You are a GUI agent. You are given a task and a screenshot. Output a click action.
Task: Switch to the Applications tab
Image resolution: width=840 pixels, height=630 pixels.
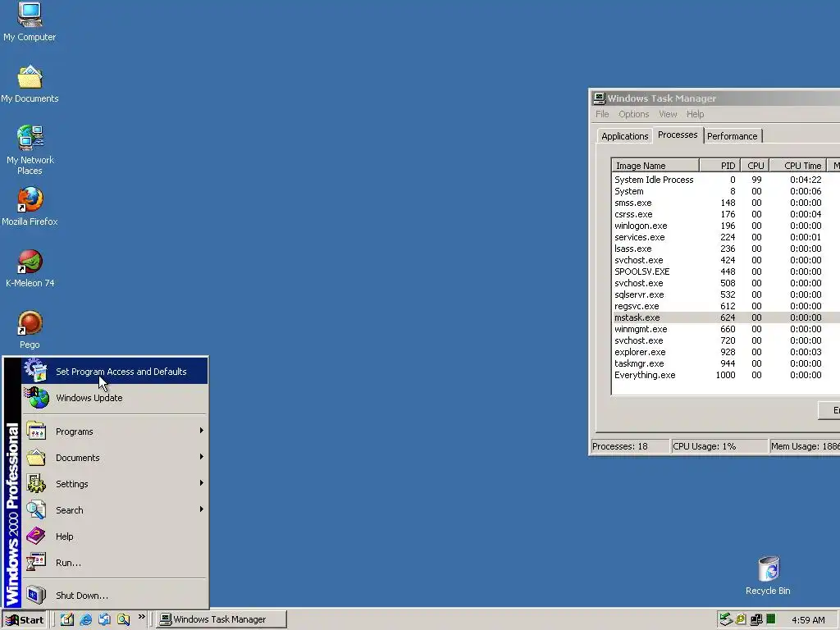pyautogui.click(x=624, y=136)
